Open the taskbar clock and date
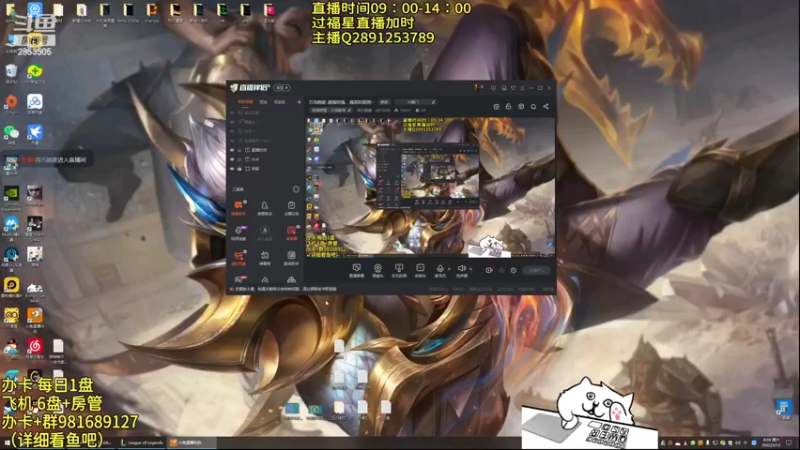The image size is (800, 450). [x=770, y=442]
